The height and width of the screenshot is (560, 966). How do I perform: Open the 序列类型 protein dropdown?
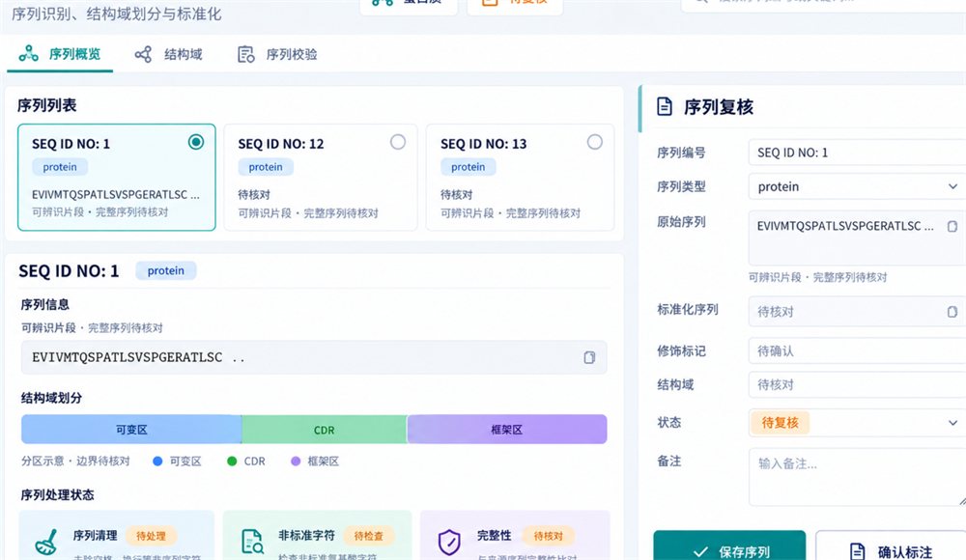point(857,186)
